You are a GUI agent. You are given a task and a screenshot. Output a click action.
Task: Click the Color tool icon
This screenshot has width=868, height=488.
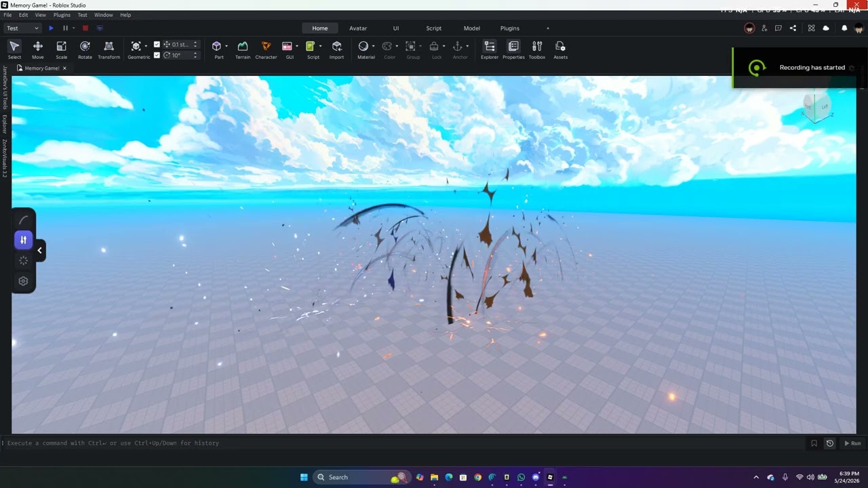387,46
